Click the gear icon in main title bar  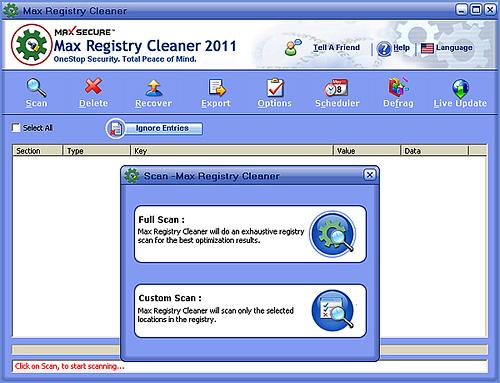[x=11, y=10]
